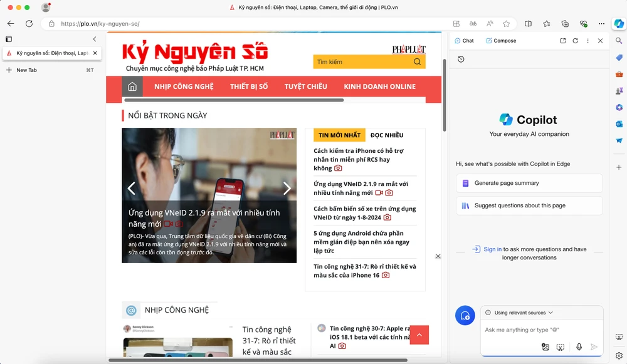Click the Browser essentials heart icon
This screenshot has width=627, height=364.
583,23
